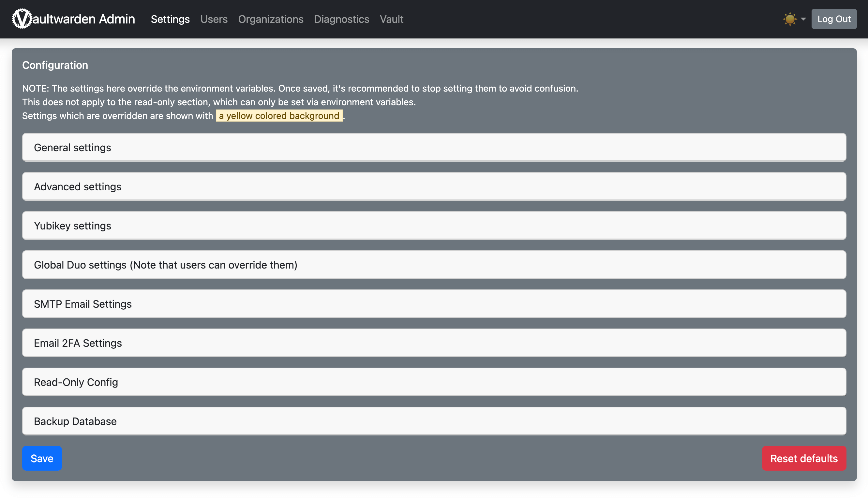Screen dimensions: 868x498
Task: Expand the Advanced settings section
Action: point(434,186)
